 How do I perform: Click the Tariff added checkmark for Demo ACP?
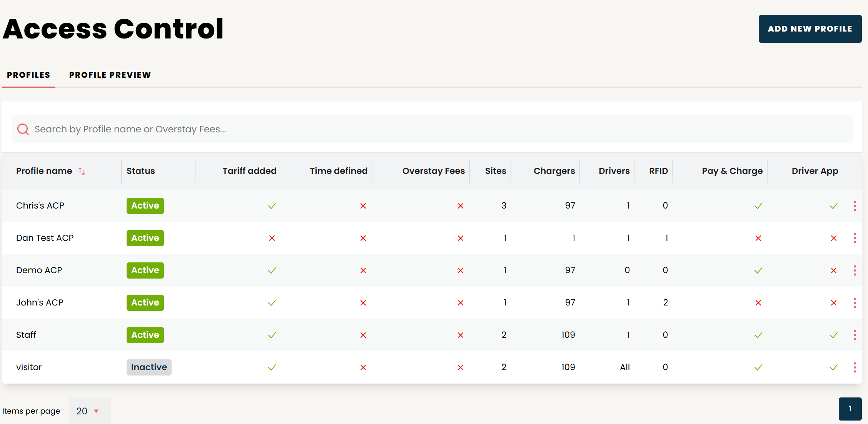point(272,270)
